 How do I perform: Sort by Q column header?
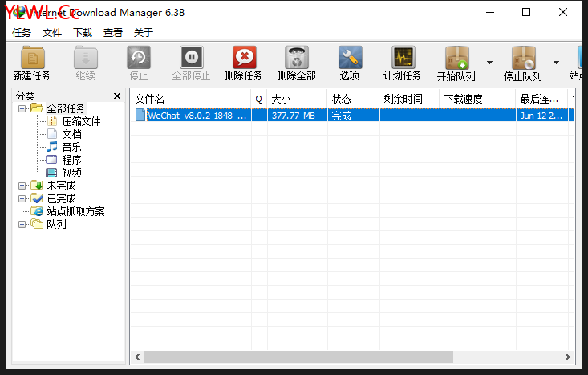[259, 99]
